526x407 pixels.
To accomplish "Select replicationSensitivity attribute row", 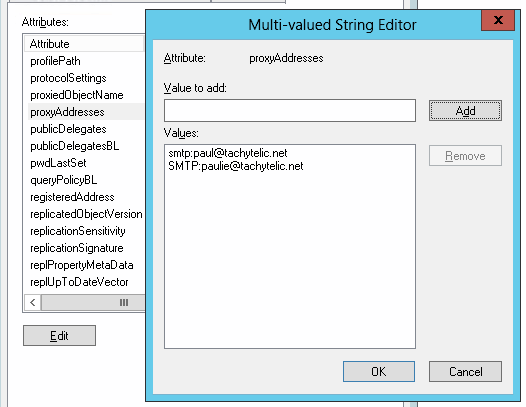I will coord(85,231).
